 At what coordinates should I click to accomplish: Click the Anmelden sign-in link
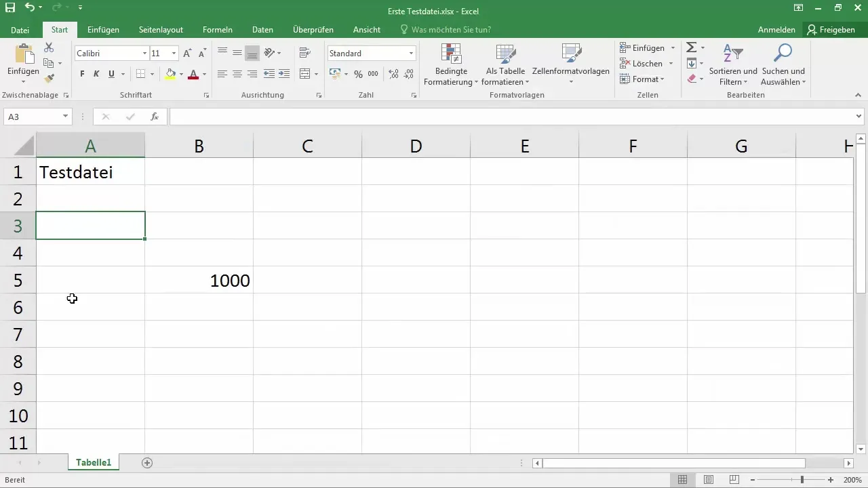click(776, 30)
